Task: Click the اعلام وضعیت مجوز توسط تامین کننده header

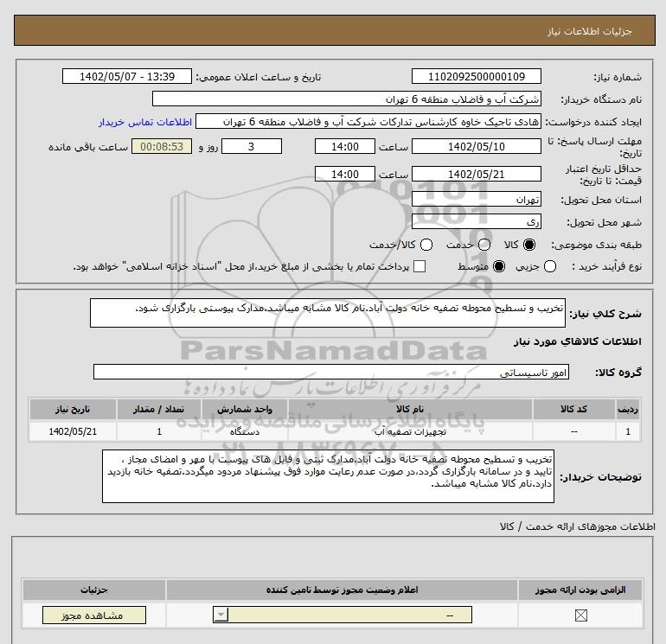Action: tap(343, 590)
